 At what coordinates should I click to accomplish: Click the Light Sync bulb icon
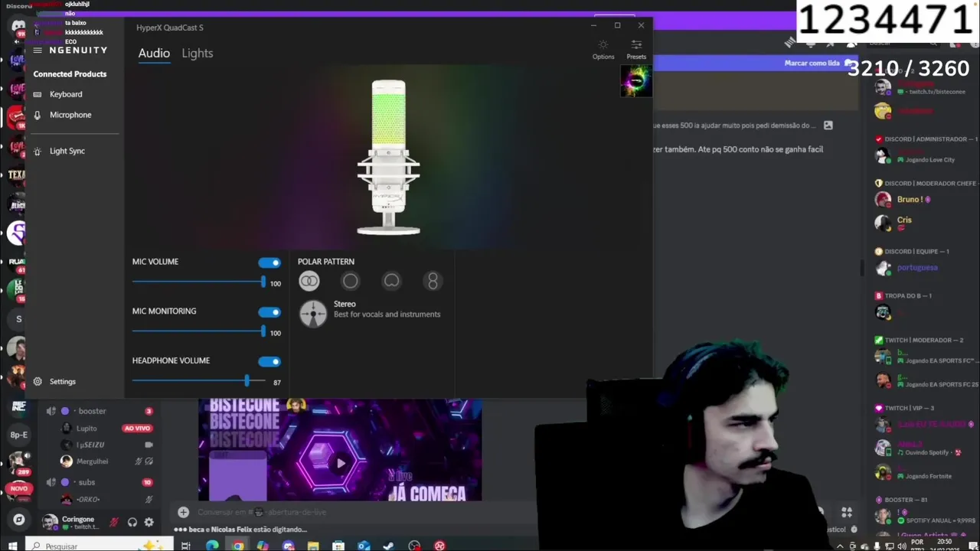(x=38, y=151)
